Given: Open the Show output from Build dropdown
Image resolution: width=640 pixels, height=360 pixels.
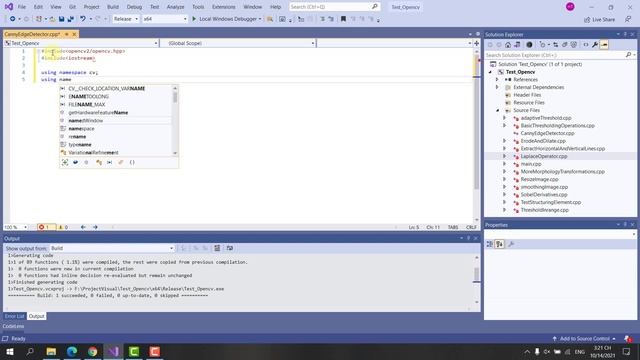Looking at the screenshot, I should (x=112, y=248).
